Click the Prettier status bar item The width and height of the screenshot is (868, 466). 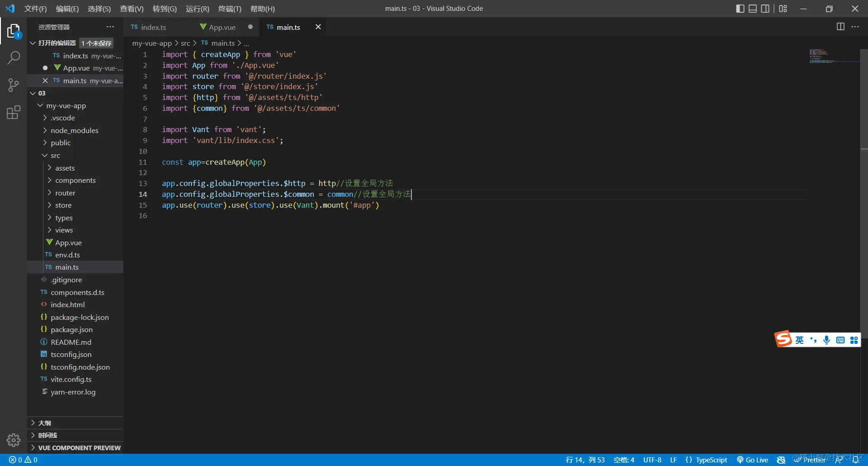(810, 460)
